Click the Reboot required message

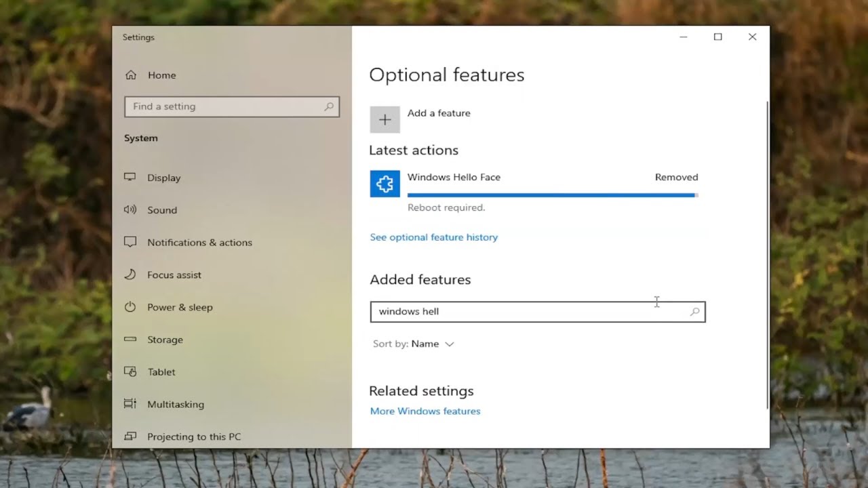coord(446,207)
